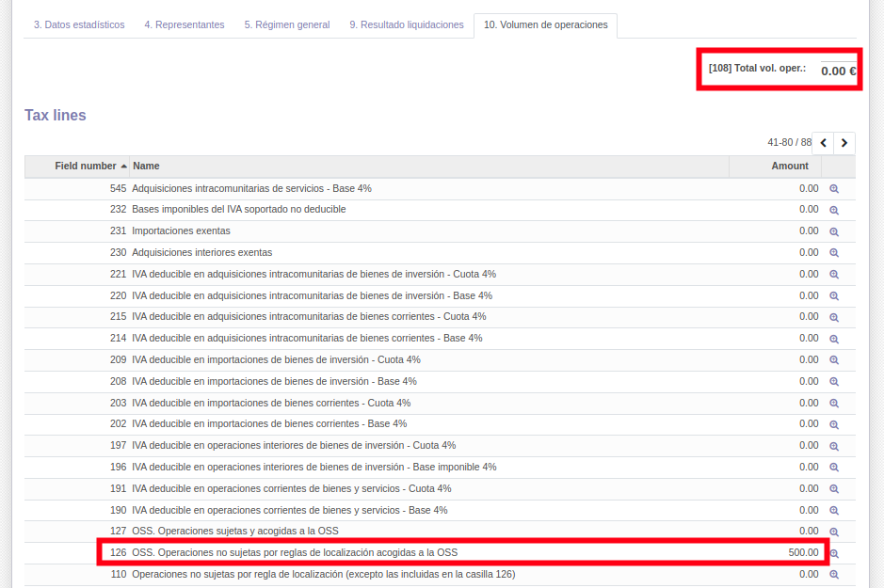Go to previous page of tax lines
Image resolution: width=884 pixels, height=588 pixels.
click(820, 142)
